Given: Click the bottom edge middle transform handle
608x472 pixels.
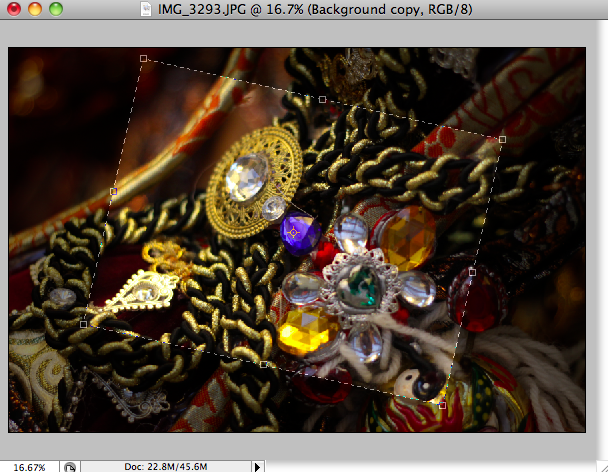Looking at the screenshot, I should coord(263,364).
